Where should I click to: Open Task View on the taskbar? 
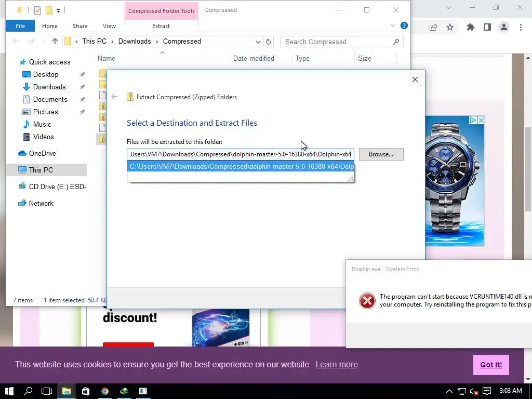click(46, 391)
